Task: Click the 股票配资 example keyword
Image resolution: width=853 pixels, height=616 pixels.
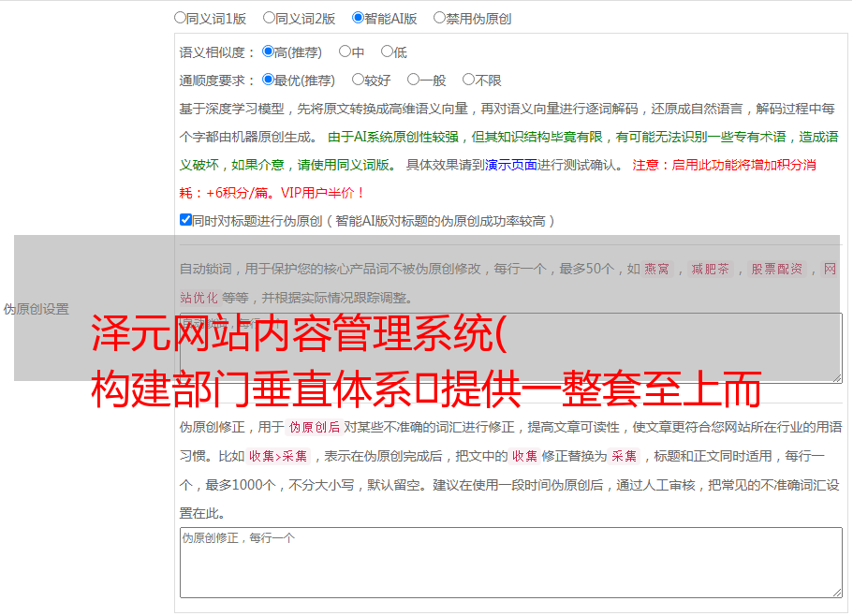Action: (777, 269)
